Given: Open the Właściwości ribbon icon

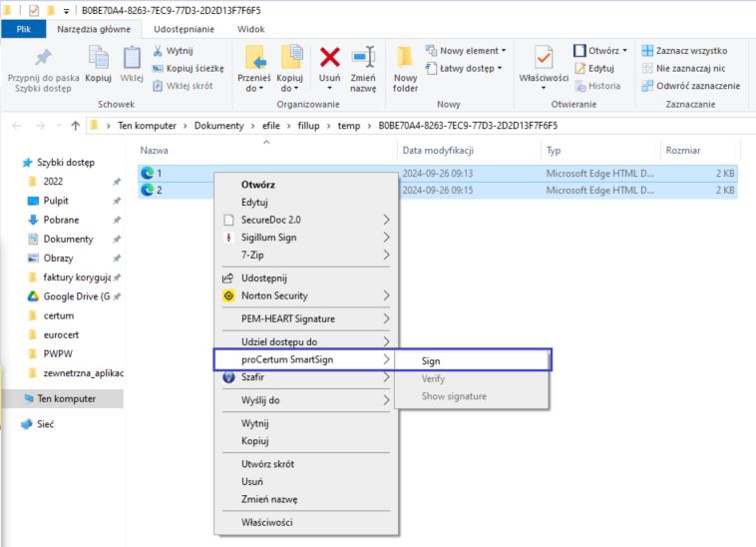Looking at the screenshot, I should (x=544, y=58).
